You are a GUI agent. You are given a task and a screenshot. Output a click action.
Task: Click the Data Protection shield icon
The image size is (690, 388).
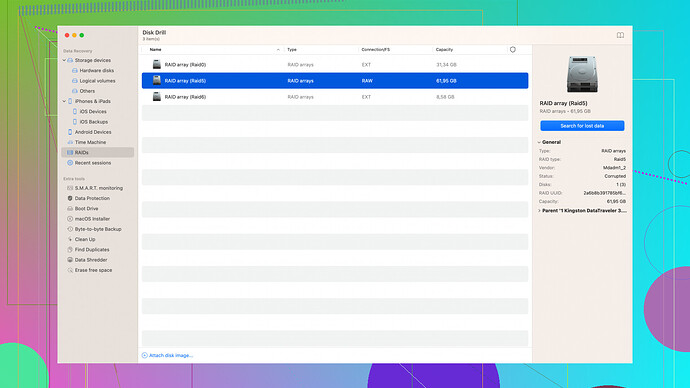70,198
